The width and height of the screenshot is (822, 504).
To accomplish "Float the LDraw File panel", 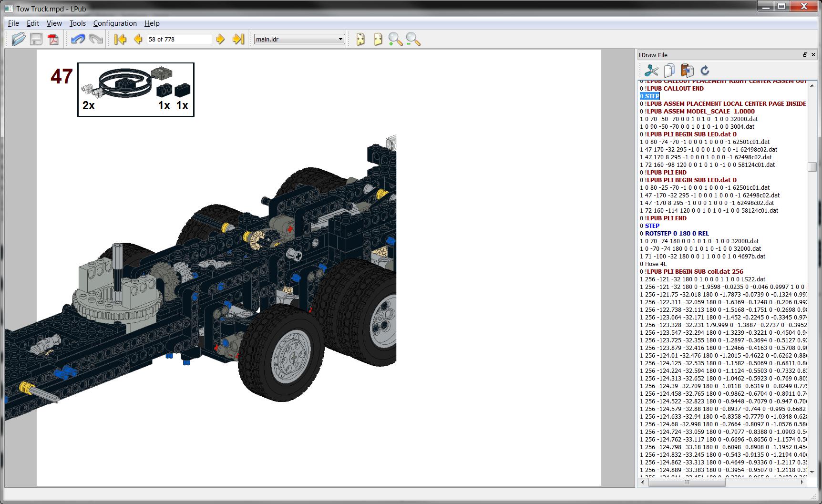I will point(805,55).
